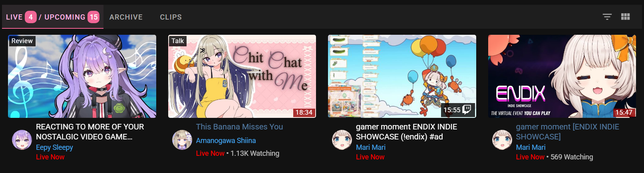Open the filter list icon
644x173 pixels.
click(607, 17)
